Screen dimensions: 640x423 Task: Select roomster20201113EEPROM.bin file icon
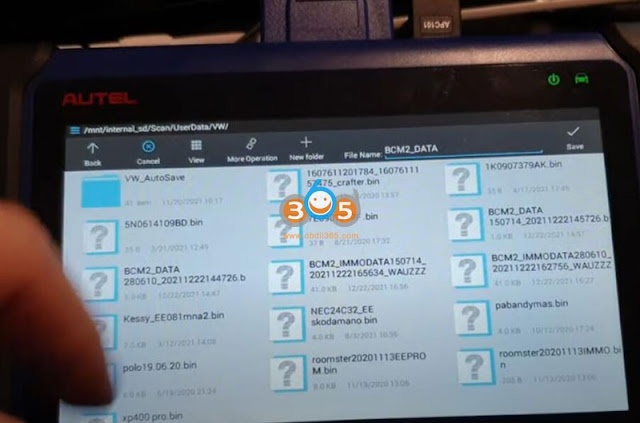289,373
